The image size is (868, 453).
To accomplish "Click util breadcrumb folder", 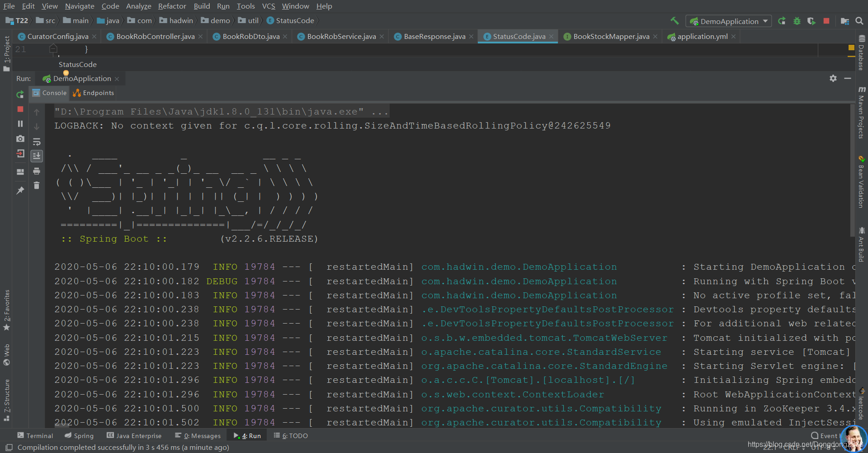I will tap(249, 21).
